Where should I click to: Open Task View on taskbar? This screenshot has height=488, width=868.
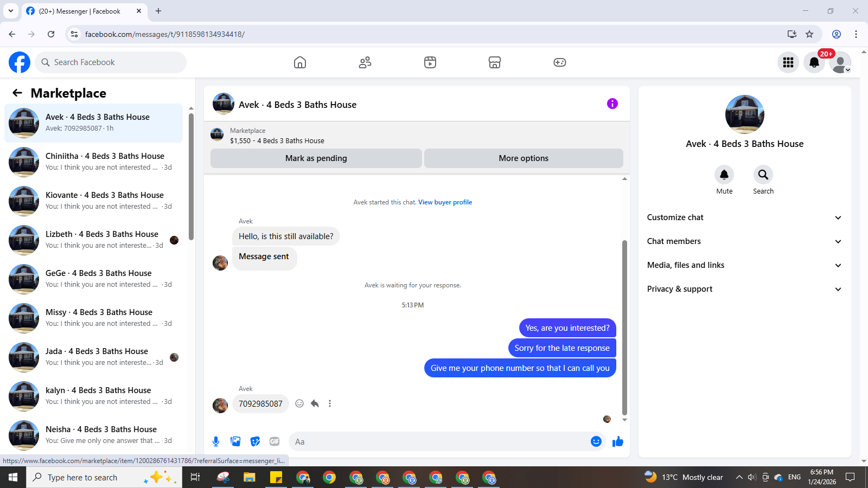(195, 477)
